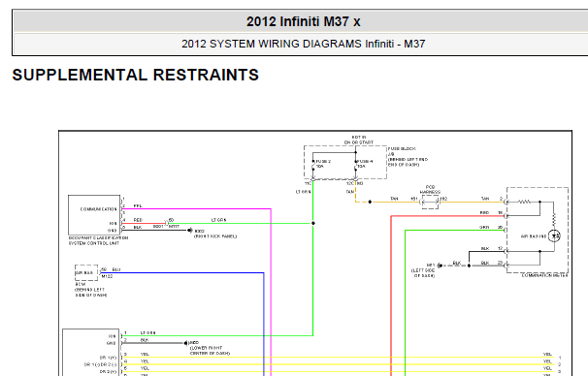The image size is (588, 376).
Task: Click the "BLU" wire color label
Action: click(x=116, y=269)
